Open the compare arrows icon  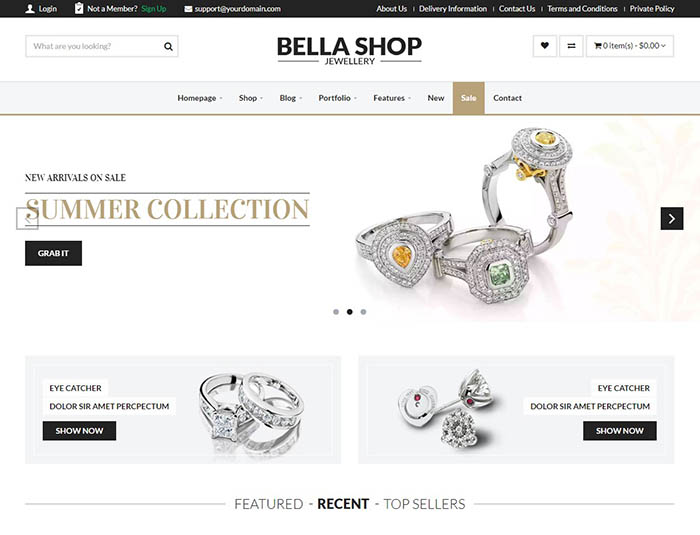(571, 46)
